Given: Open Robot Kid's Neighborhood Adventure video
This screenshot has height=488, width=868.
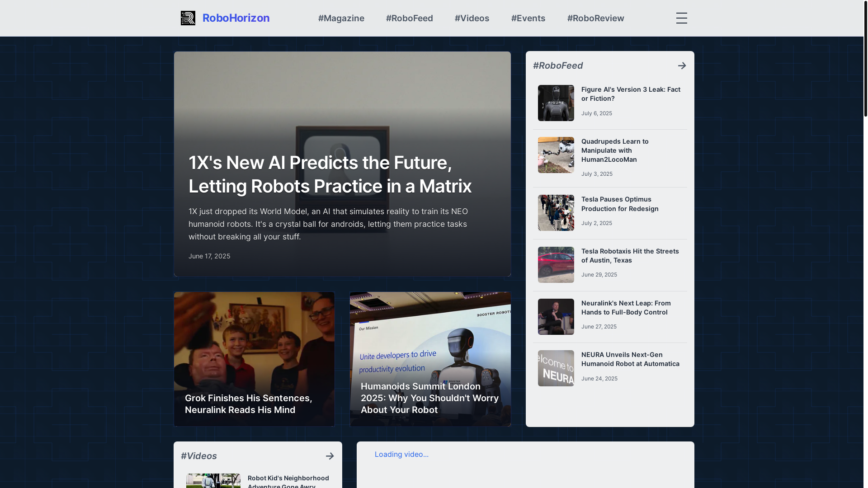Looking at the screenshot, I should pos(288,481).
